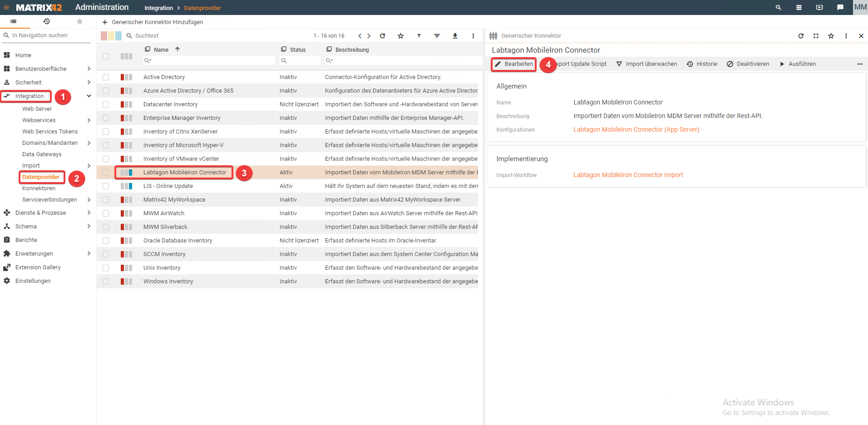
Task: Check the Windows Inventory row checkbox
Action: [x=106, y=282]
